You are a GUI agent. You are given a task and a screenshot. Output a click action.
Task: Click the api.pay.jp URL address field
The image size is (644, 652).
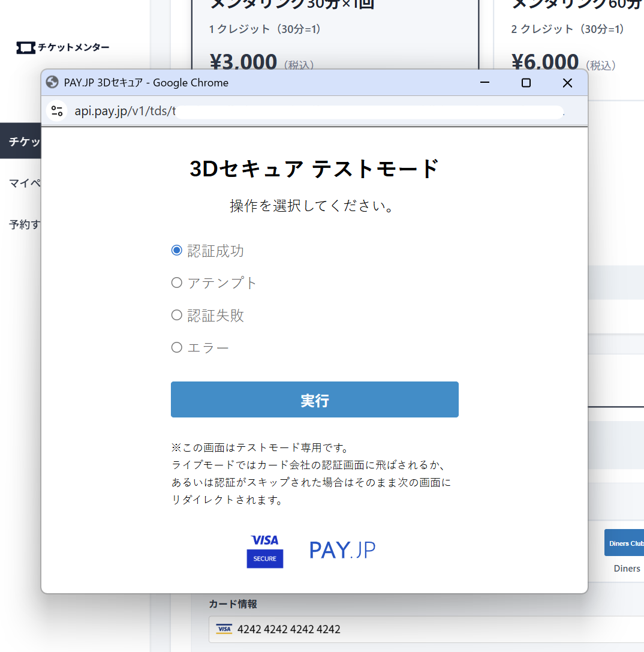(x=318, y=111)
